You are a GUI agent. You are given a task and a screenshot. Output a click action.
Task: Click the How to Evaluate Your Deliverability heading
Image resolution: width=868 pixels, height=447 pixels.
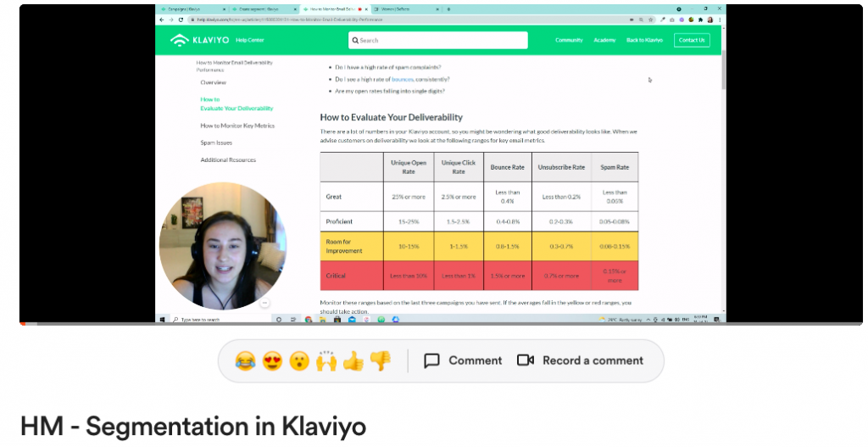[392, 117]
